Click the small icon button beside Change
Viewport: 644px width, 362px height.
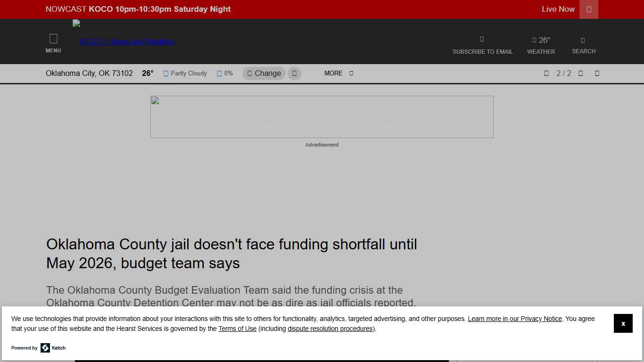(294, 74)
